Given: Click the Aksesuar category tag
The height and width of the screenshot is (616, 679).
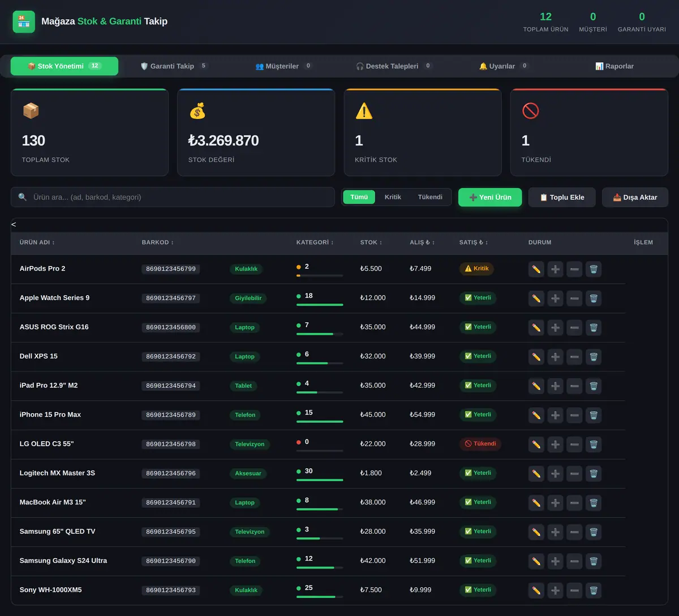Looking at the screenshot, I should pos(248,473).
